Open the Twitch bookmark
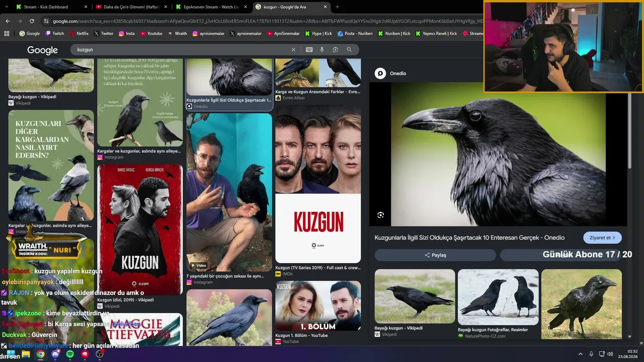 click(x=55, y=34)
